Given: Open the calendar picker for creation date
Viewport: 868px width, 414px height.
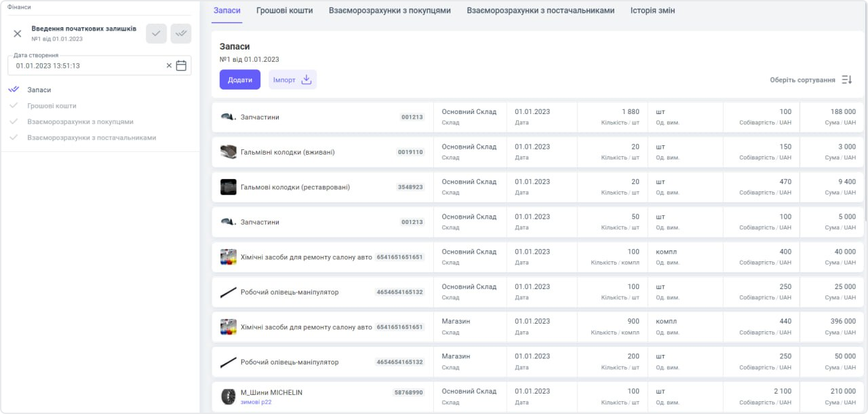Looking at the screenshot, I should tap(181, 66).
